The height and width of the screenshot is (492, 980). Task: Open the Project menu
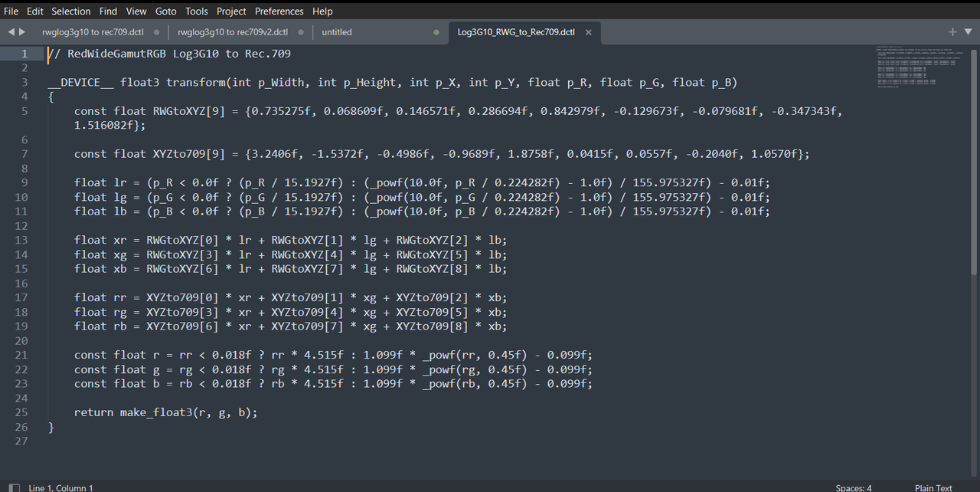tap(231, 11)
